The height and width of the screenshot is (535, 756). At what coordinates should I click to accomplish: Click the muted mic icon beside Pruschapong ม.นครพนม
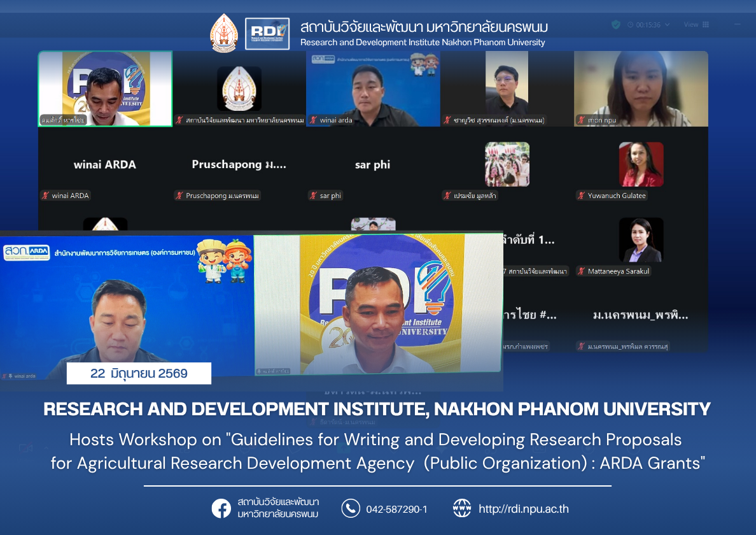(179, 196)
